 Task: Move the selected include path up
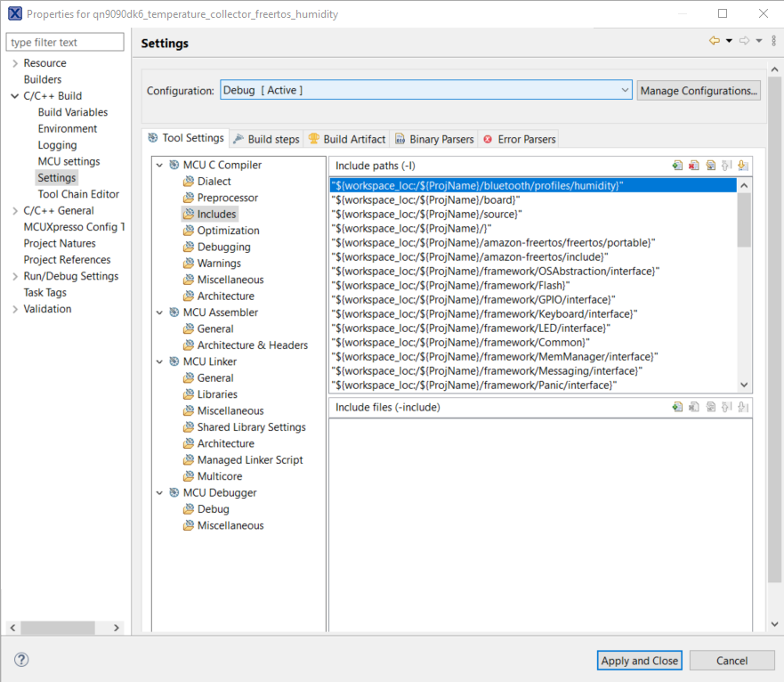click(x=726, y=165)
